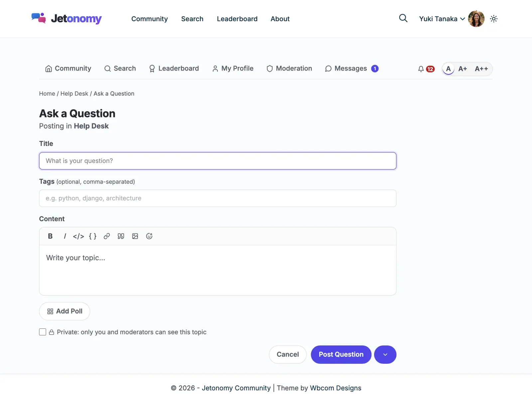Focus the question Title input field
This screenshot has height=402, width=532.
(x=218, y=161)
